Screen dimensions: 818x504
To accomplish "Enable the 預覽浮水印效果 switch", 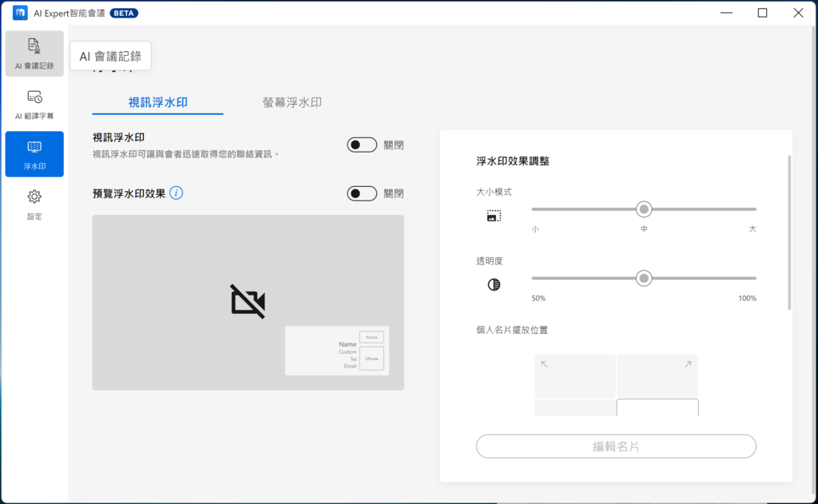I will coord(362,193).
